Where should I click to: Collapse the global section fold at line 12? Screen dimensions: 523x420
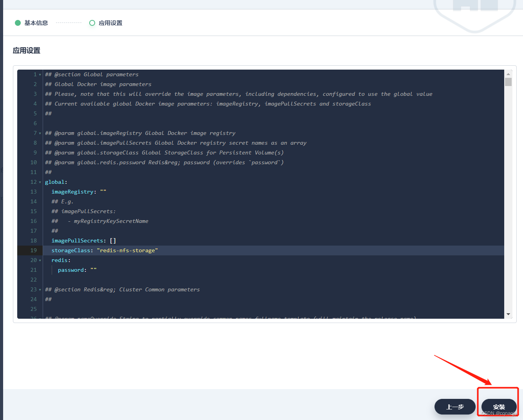(40, 182)
